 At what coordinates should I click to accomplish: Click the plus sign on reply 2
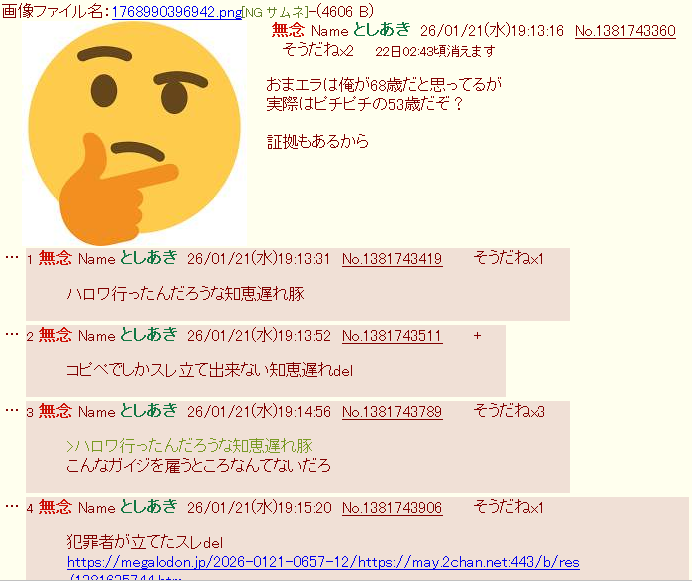pos(477,336)
